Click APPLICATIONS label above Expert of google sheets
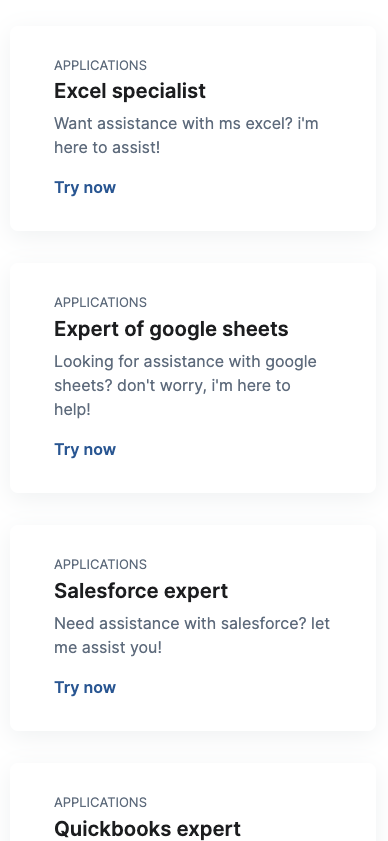This screenshot has height=841, width=388. click(100, 303)
